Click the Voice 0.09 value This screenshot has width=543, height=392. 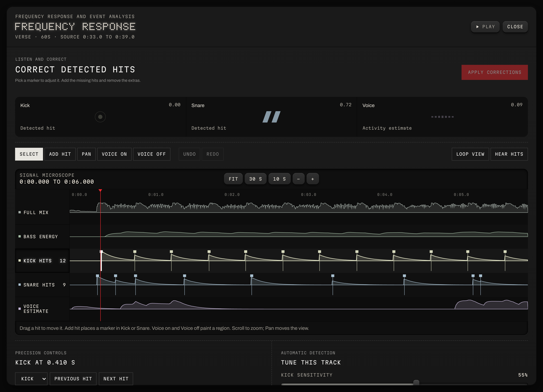517,105
